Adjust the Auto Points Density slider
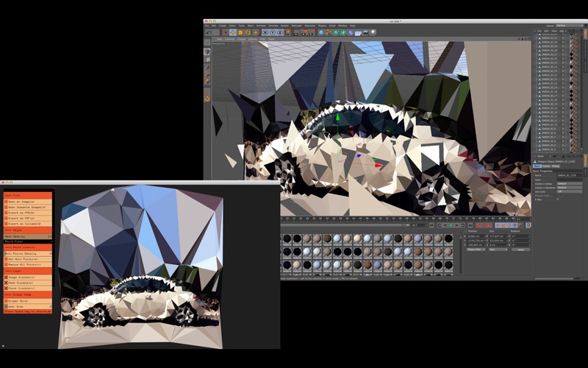Screen dimensions: 588x368 (x=28, y=253)
